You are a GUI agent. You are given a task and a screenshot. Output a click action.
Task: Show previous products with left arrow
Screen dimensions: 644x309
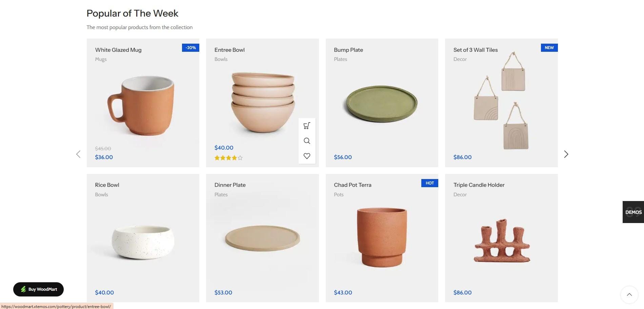[x=78, y=154]
